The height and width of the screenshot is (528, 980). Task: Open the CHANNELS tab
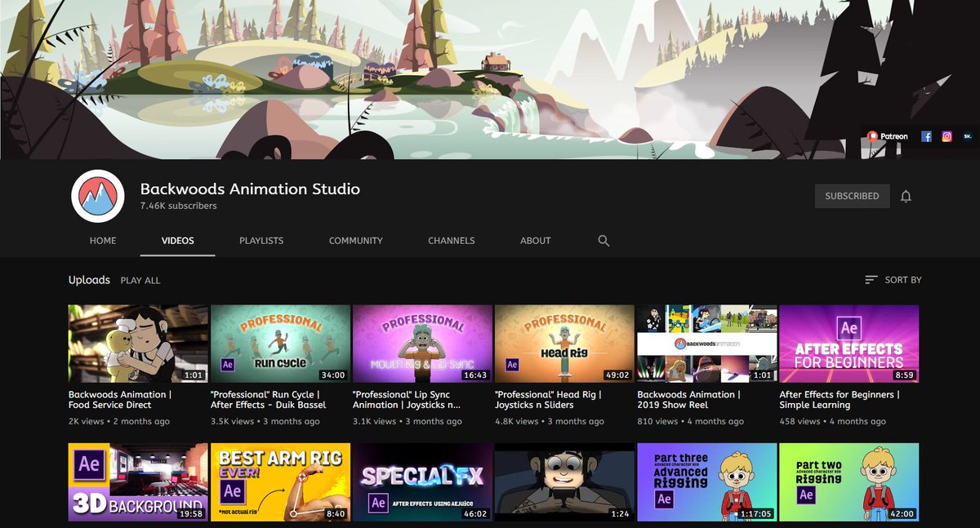(x=452, y=241)
